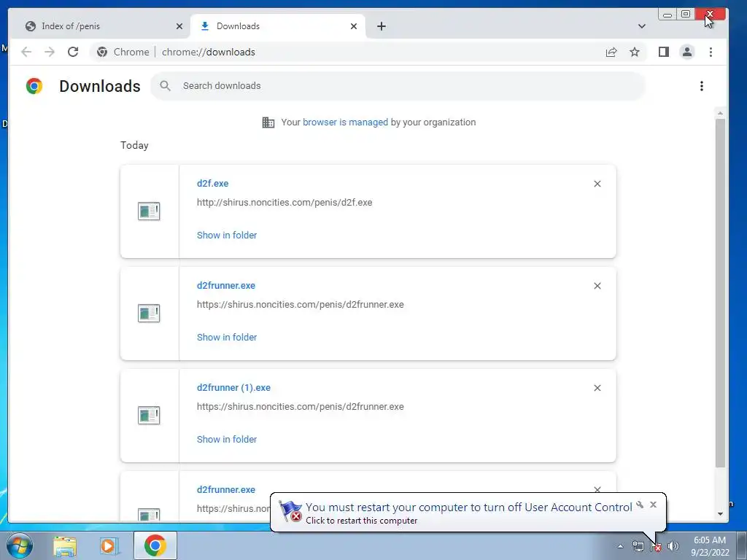Open Windows Explorer from the taskbar

pos(65,545)
